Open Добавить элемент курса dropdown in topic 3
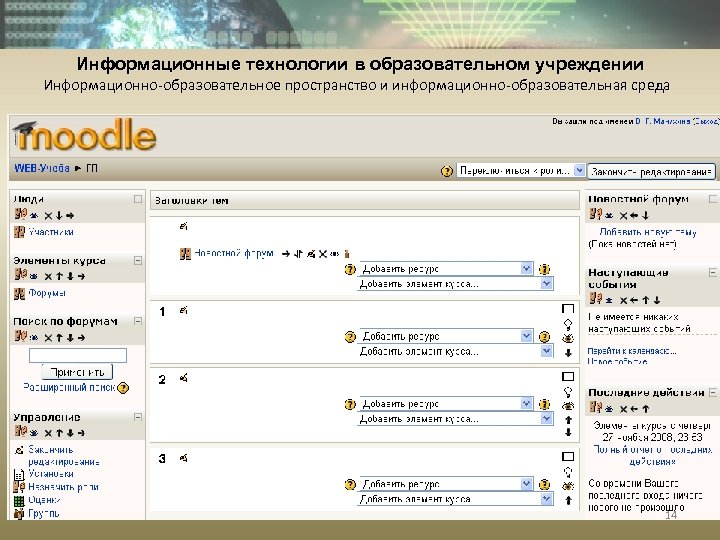This screenshot has height=540, width=720. (x=455, y=499)
